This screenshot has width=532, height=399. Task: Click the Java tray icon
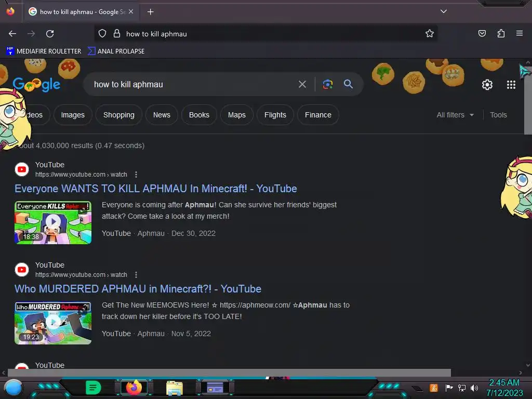tap(433, 388)
